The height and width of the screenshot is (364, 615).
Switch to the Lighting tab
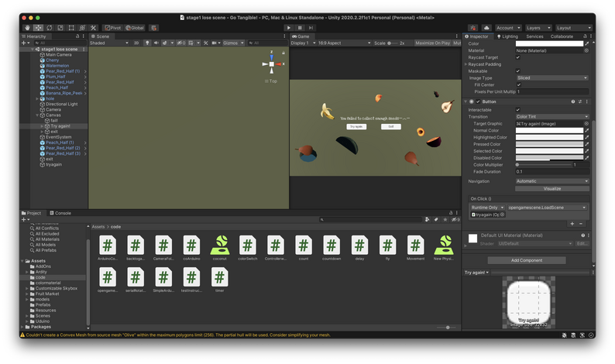point(510,36)
